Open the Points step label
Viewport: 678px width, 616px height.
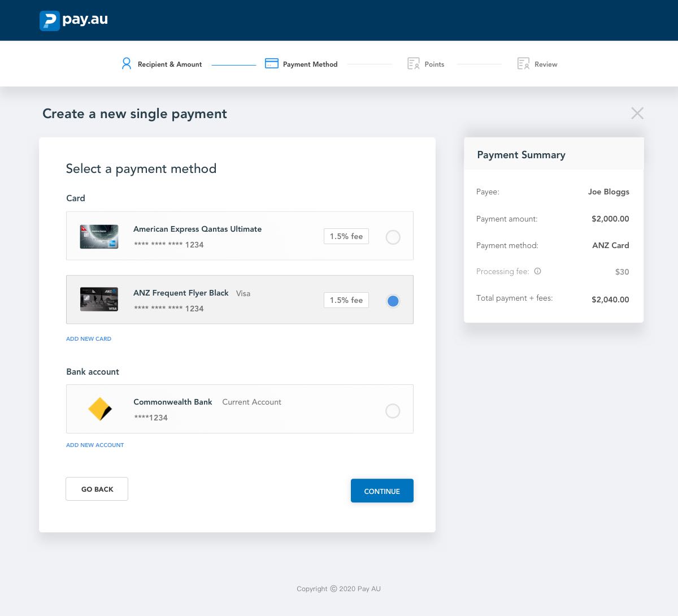point(434,64)
